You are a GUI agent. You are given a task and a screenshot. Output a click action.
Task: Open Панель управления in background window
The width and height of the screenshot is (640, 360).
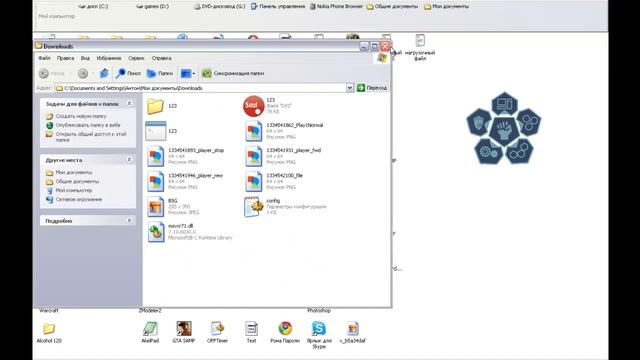(278, 7)
